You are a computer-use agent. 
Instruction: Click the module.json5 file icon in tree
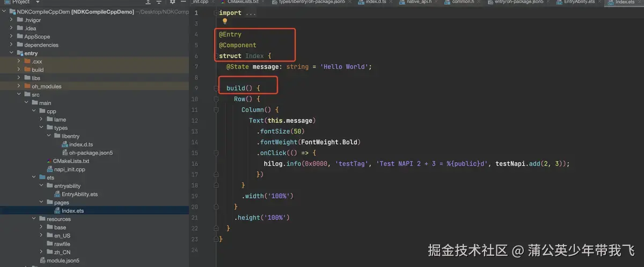[x=42, y=261]
